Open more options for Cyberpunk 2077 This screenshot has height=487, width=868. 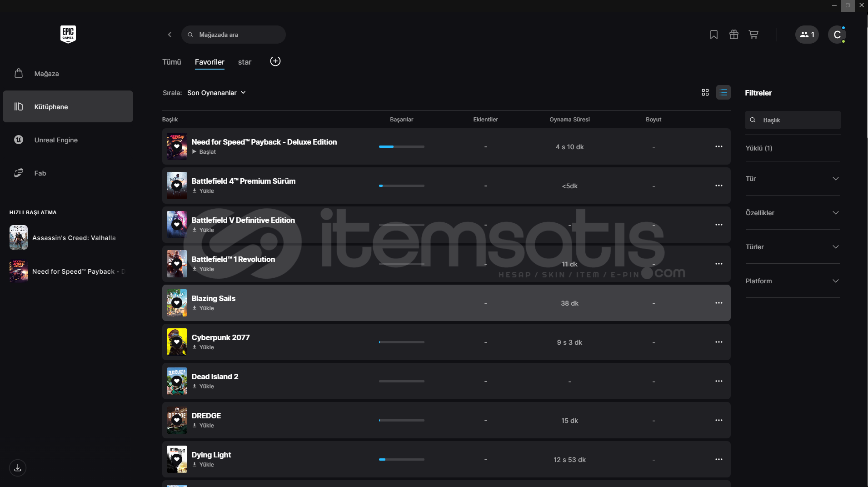tap(718, 342)
